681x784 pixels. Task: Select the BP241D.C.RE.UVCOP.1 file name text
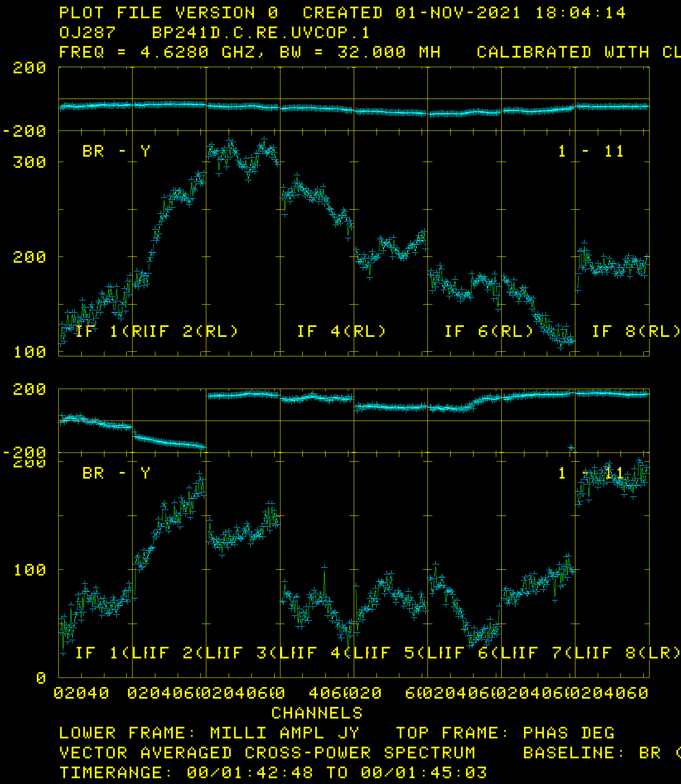pyautogui.click(x=261, y=33)
